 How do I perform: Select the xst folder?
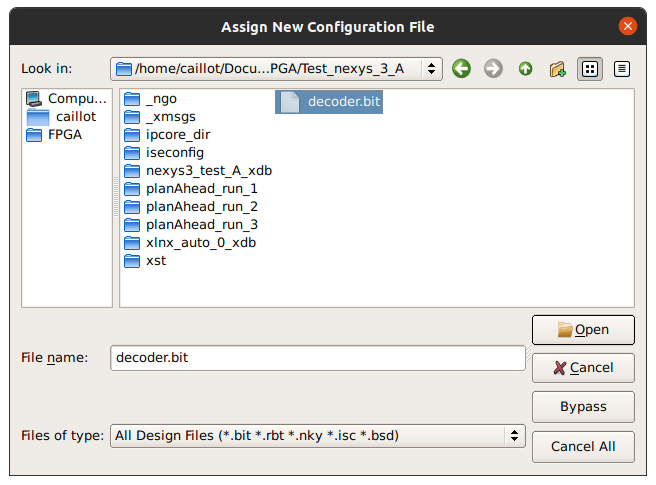[x=145, y=261]
